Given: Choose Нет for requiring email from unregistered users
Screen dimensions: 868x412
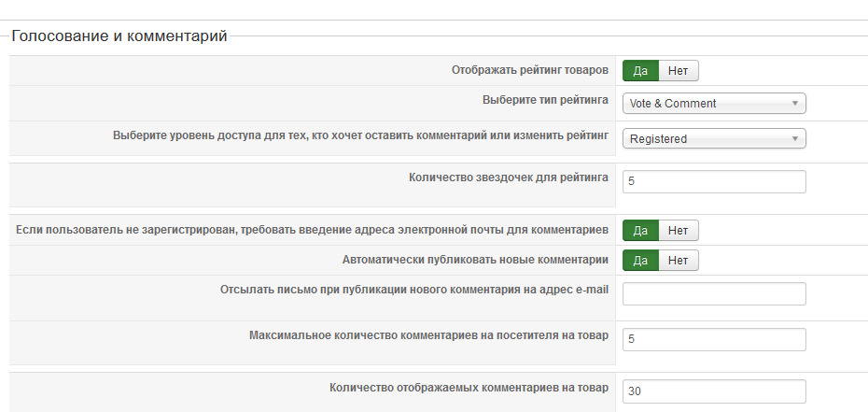Looking at the screenshot, I should (679, 230).
